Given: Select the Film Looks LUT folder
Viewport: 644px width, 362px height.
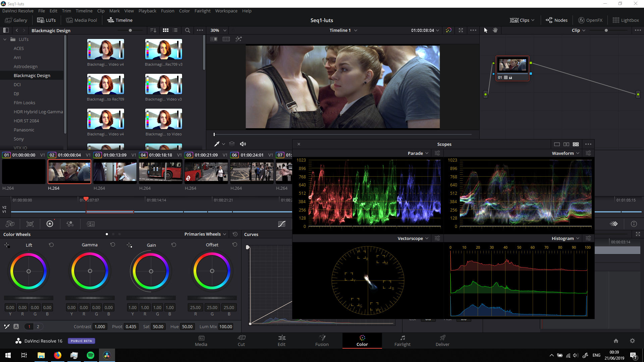Looking at the screenshot, I should [x=24, y=103].
